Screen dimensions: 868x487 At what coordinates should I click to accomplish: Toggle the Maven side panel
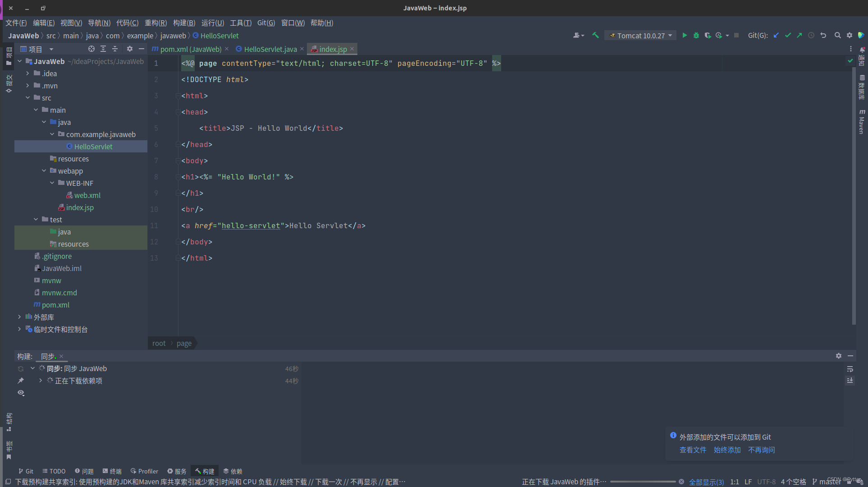click(862, 121)
